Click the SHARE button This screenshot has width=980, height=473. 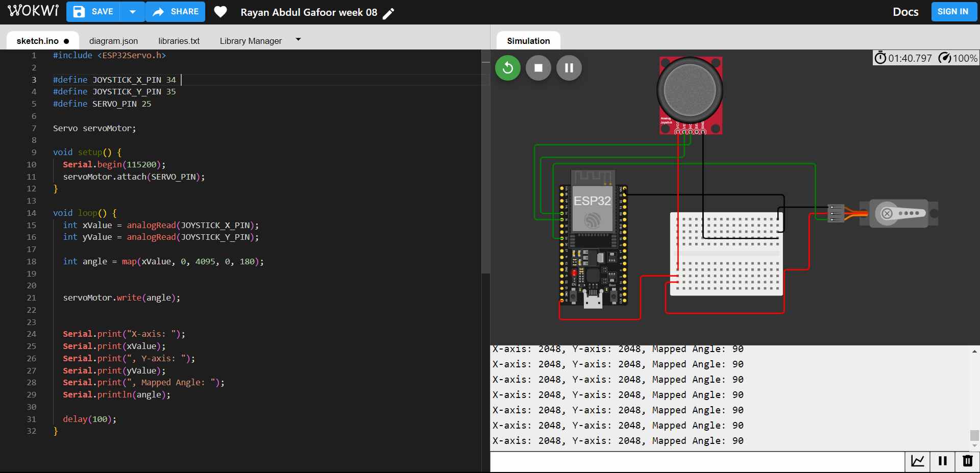pos(176,12)
